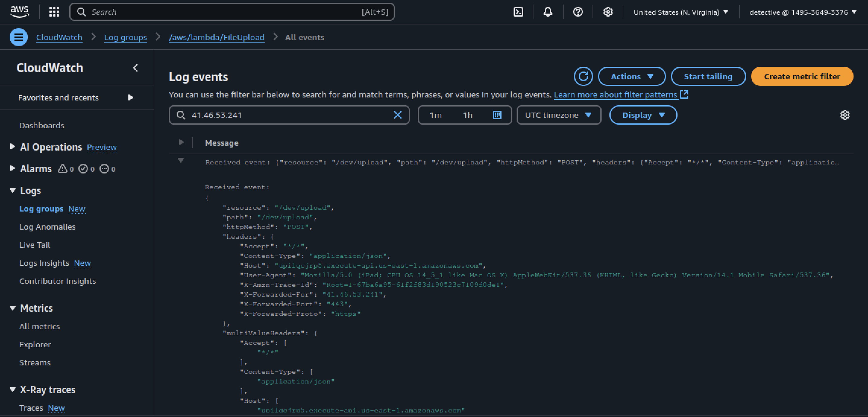Click the "X-Forwarded-For" value 41.46.53.241
Viewport: 868px width, 417px height.
[x=352, y=294]
